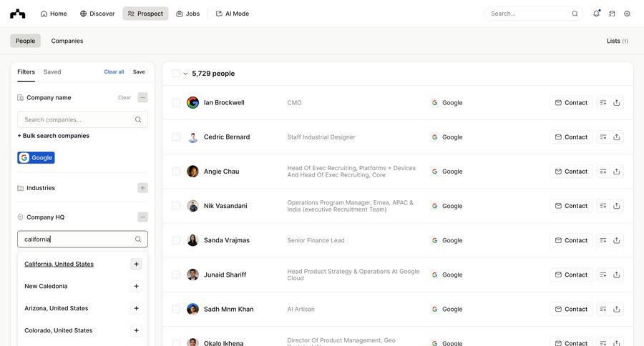The height and width of the screenshot is (346, 644).
Task: Tick the checkbox for Sanda Vrajmas
Action: point(176,240)
